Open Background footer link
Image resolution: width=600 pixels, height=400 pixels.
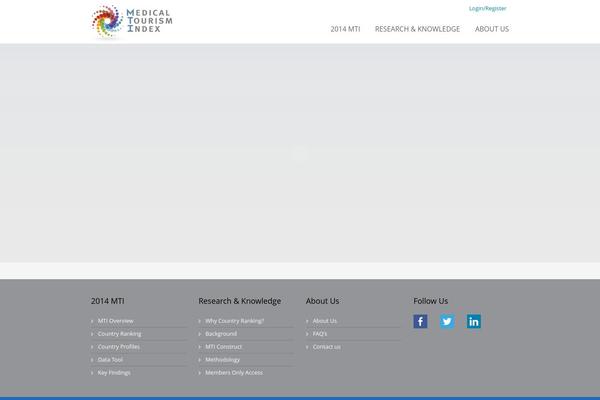221,334
